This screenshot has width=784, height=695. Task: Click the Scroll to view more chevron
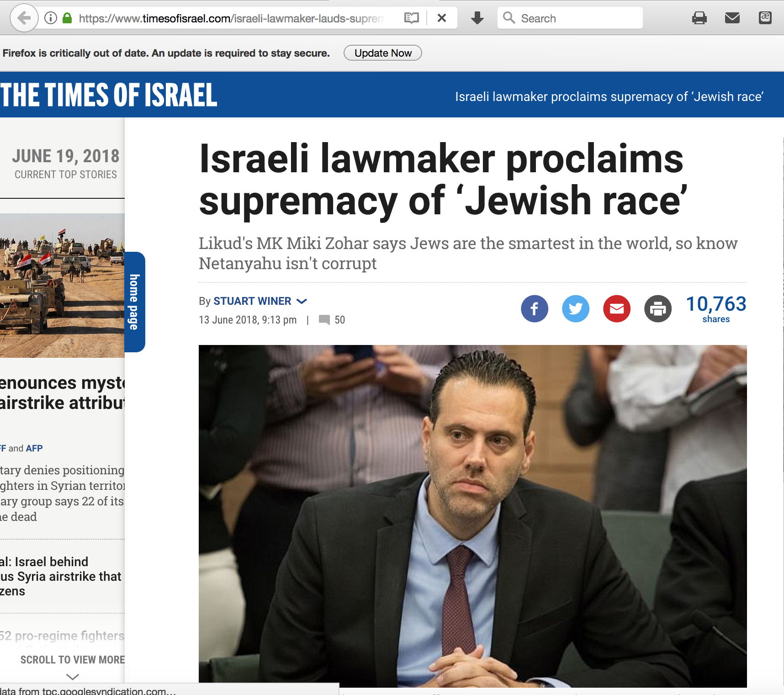point(73,676)
